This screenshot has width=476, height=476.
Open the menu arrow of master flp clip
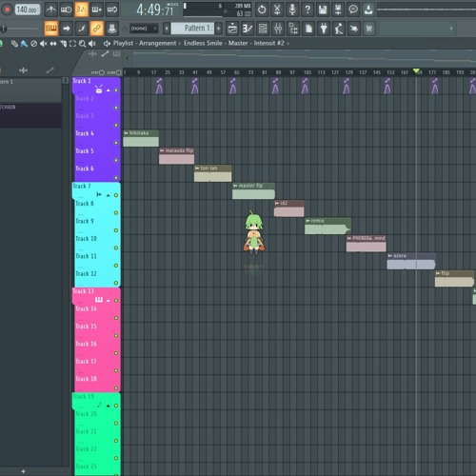235,186
